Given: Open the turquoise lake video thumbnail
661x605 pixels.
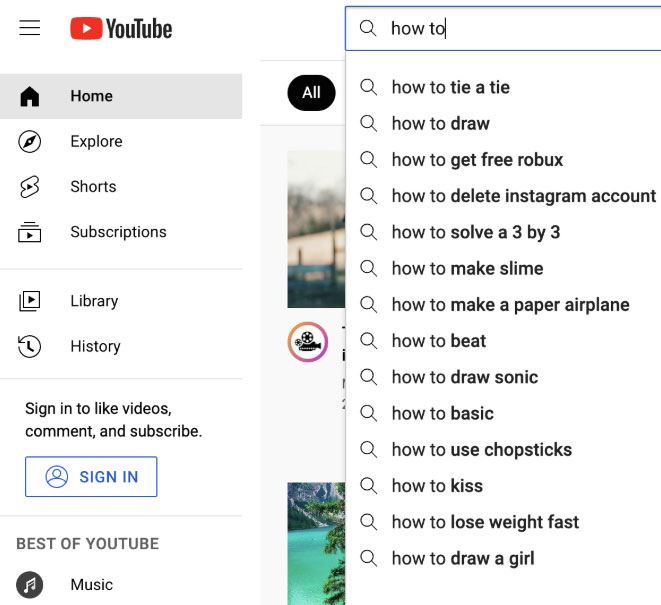Looking at the screenshot, I should [x=316, y=543].
